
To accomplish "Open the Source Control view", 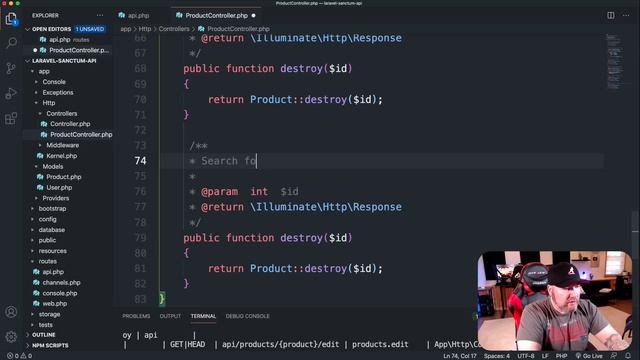I will [11, 68].
